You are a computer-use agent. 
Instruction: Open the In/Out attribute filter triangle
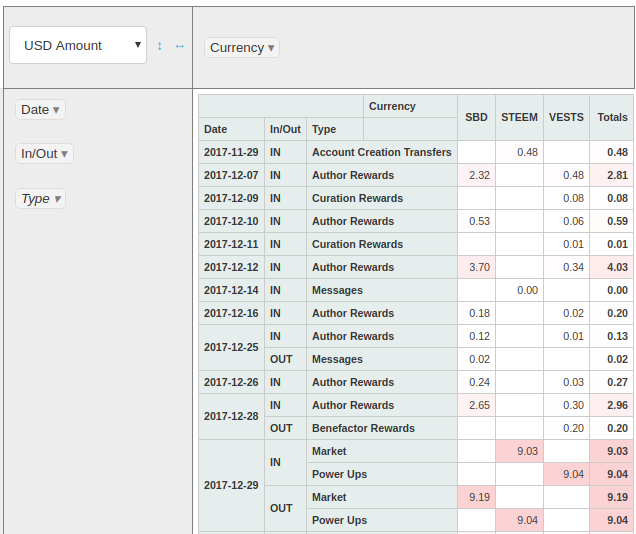pos(64,154)
